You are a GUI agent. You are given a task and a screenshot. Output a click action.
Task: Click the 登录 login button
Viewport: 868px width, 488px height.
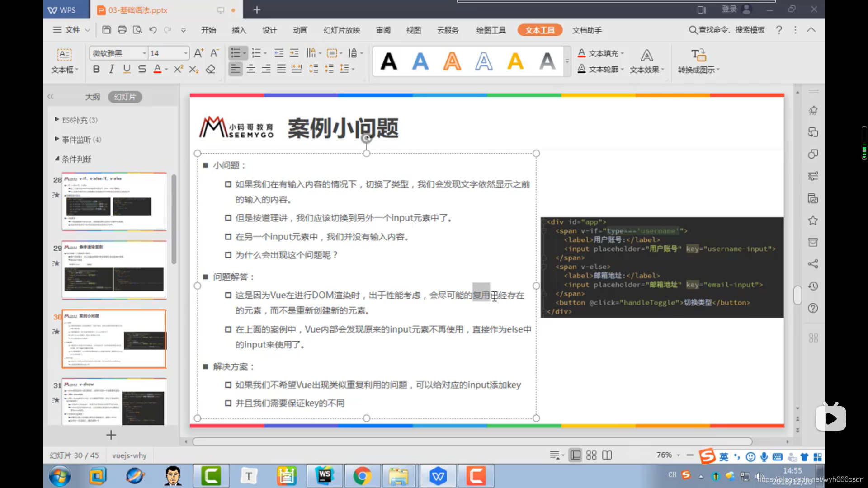point(729,9)
